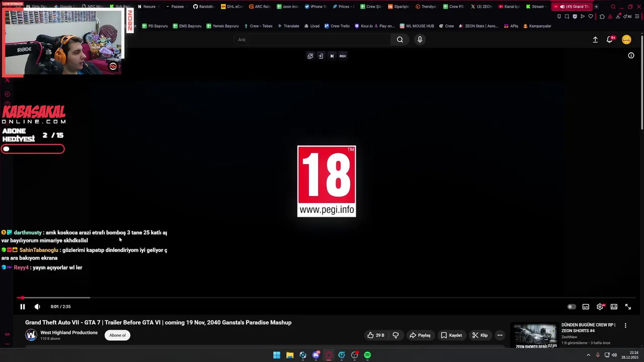This screenshot has height=362, width=644.
Task: Open the ZEON Stats bookmark
Action: point(478,26)
